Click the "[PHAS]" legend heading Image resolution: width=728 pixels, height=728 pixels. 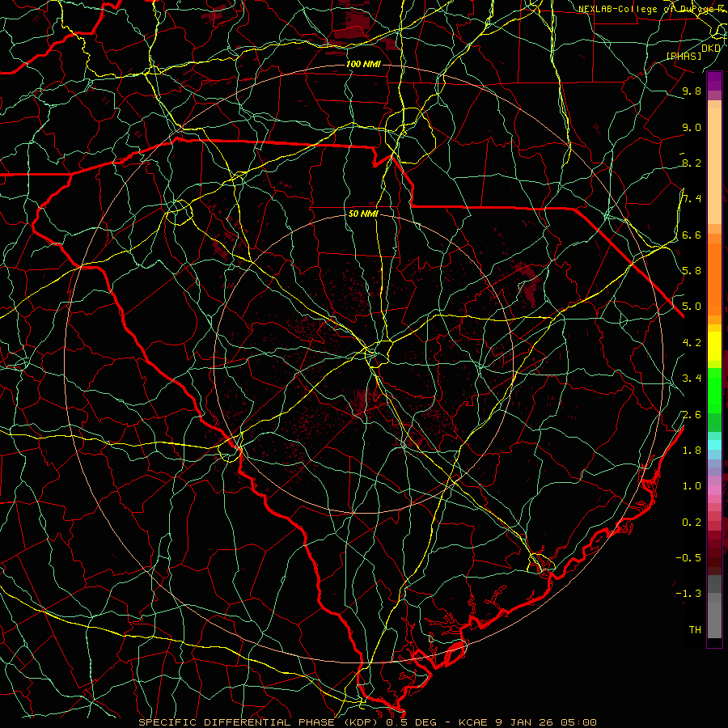[x=684, y=57]
